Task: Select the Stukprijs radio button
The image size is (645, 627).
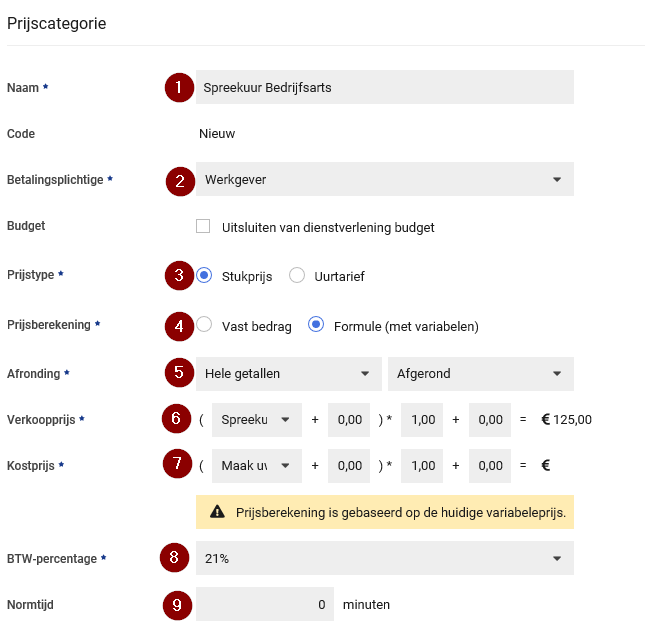Action: [x=204, y=275]
